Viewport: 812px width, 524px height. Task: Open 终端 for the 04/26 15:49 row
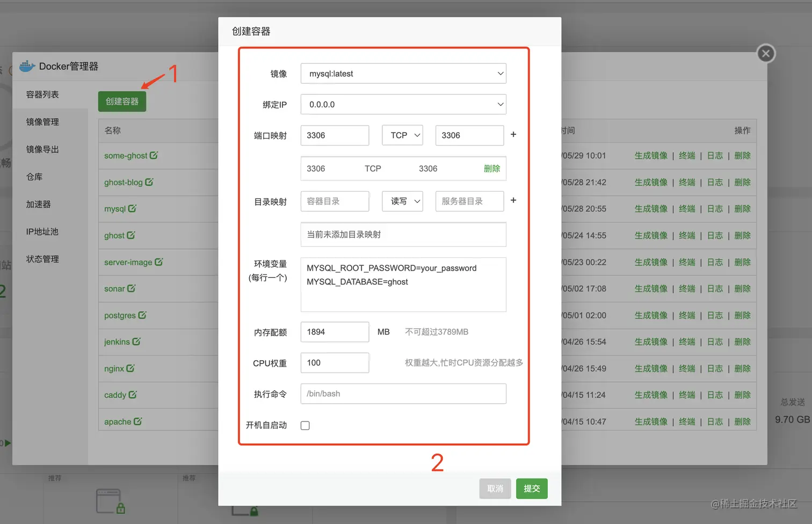[687, 368]
